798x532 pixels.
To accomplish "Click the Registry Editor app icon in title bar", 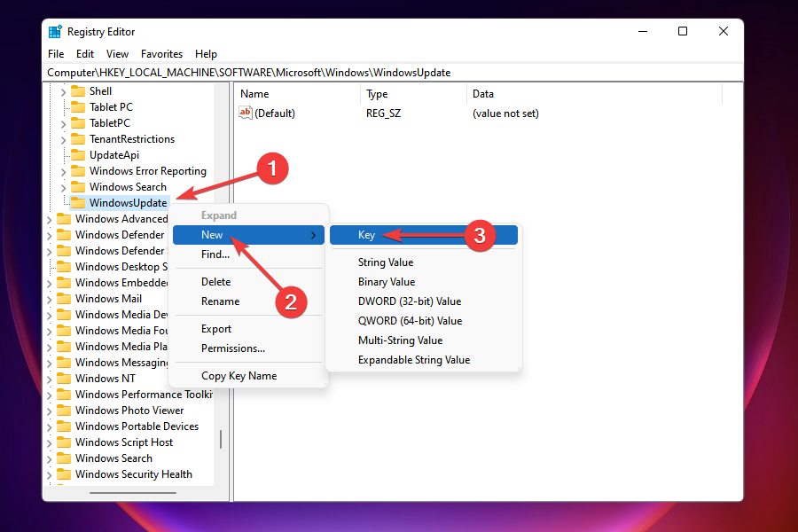I will pos(55,32).
